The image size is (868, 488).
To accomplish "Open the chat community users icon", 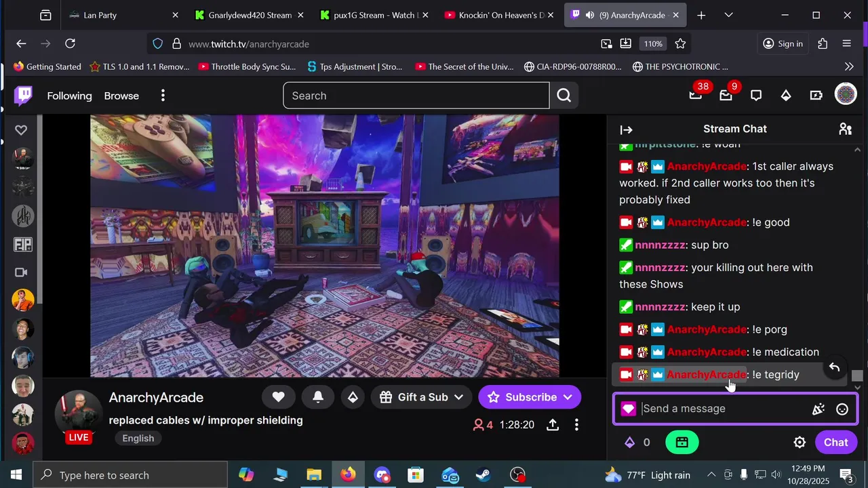I will click(x=845, y=129).
